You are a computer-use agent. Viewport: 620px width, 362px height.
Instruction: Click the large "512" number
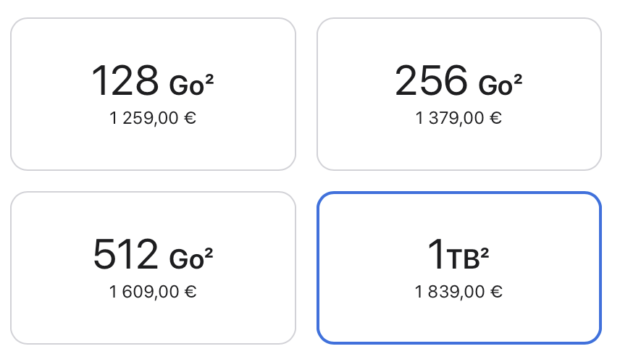pos(126,255)
